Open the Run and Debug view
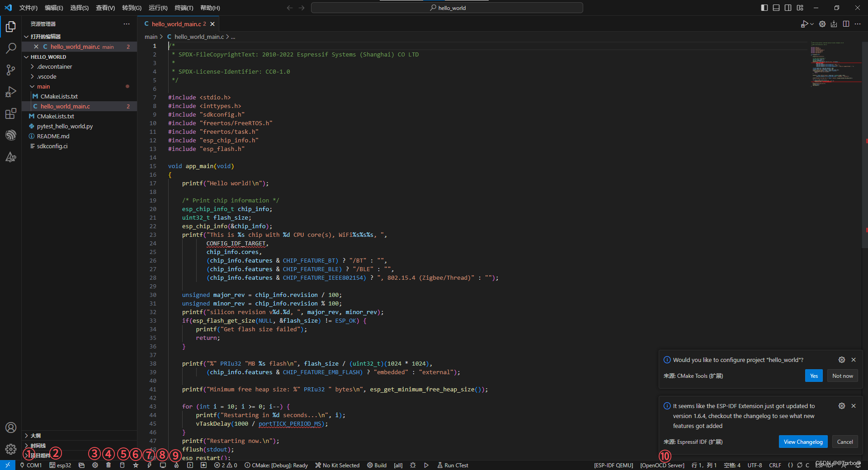The height and width of the screenshot is (470, 868). (11, 92)
